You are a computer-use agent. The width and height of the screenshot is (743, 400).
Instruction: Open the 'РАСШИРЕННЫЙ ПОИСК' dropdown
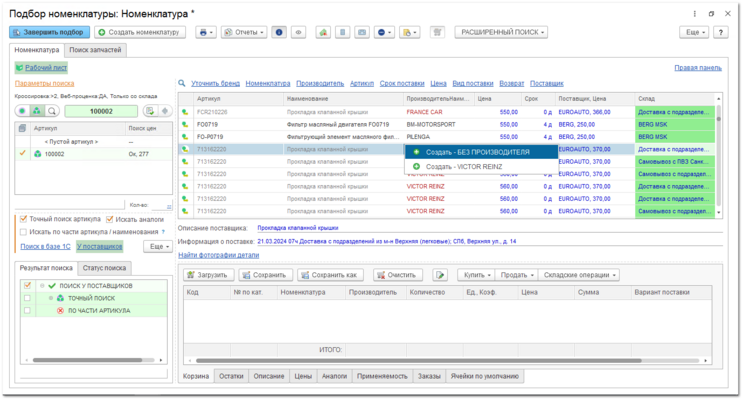coord(501,32)
